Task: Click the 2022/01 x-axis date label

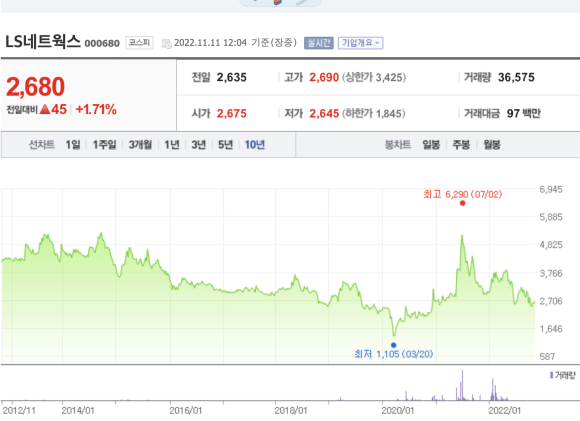Action: [x=505, y=410]
